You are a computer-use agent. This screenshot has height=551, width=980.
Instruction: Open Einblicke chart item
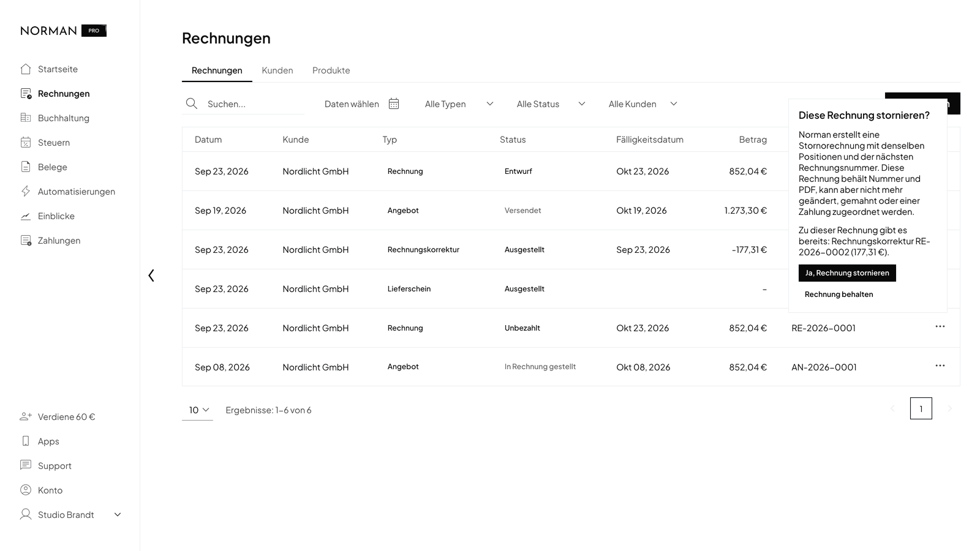click(47, 216)
